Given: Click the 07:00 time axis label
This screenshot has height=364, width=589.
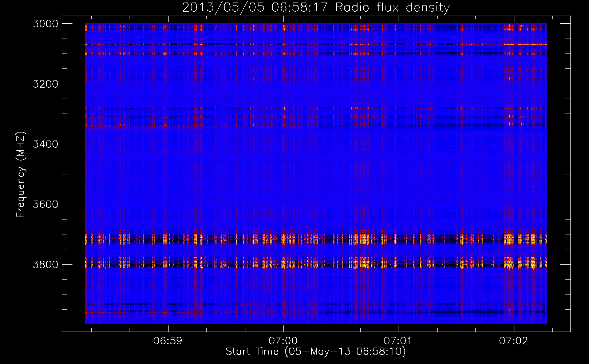Looking at the screenshot, I should point(283,341).
